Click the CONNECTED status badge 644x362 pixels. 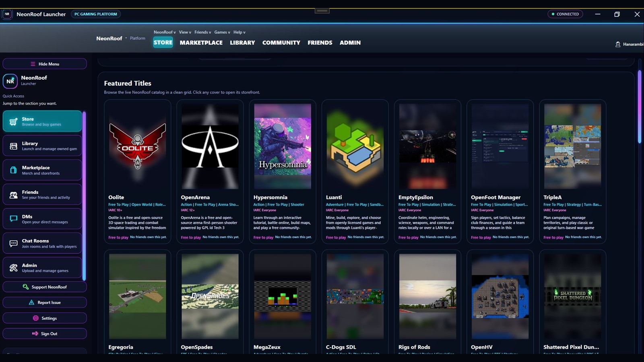pos(565,14)
